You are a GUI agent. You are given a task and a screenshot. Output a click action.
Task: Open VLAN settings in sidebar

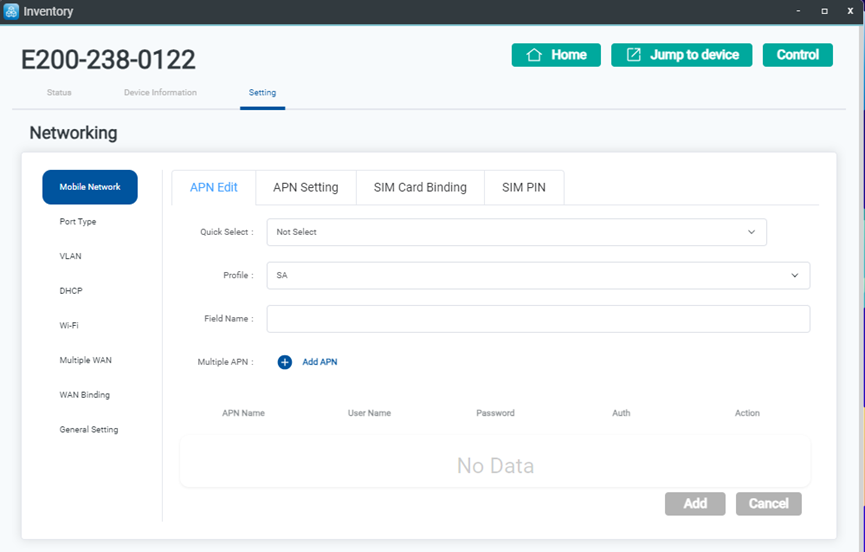pyautogui.click(x=71, y=256)
